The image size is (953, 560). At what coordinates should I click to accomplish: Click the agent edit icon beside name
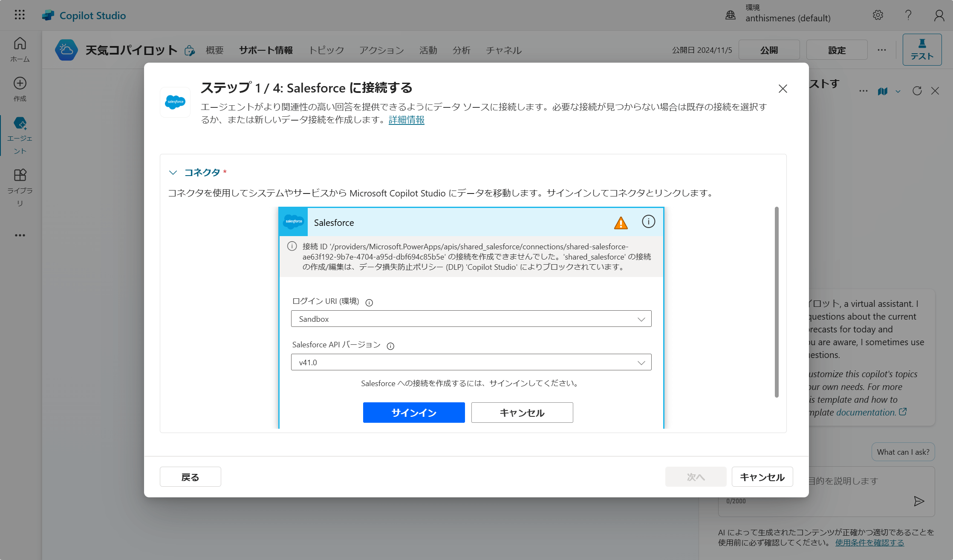(x=190, y=51)
